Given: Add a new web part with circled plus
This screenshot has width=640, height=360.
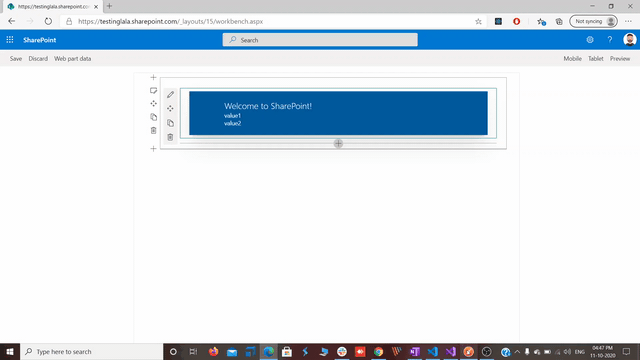Looking at the screenshot, I should pyautogui.click(x=338, y=143).
